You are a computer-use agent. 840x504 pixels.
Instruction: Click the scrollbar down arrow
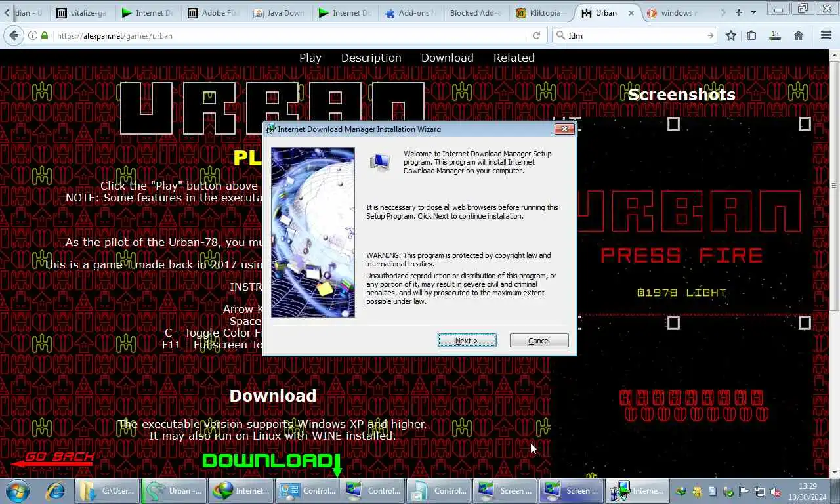tap(835, 472)
